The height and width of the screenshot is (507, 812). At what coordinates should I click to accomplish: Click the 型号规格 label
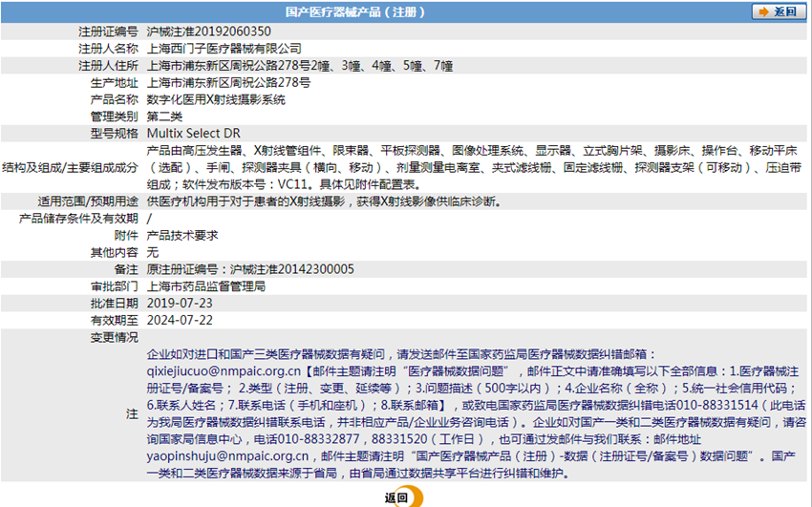[x=115, y=134]
